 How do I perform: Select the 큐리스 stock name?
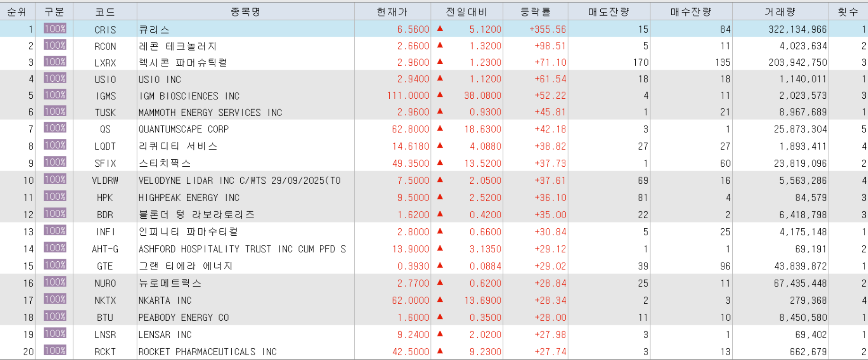154,29
